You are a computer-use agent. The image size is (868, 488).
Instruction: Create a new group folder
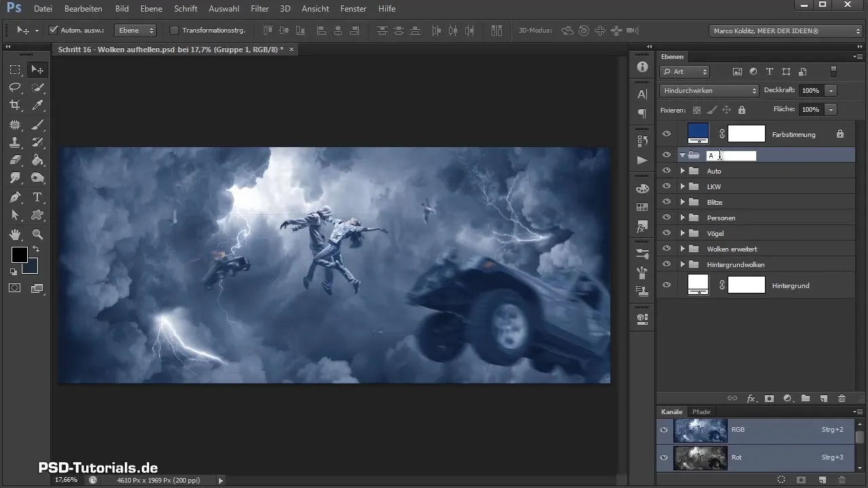[806, 399]
